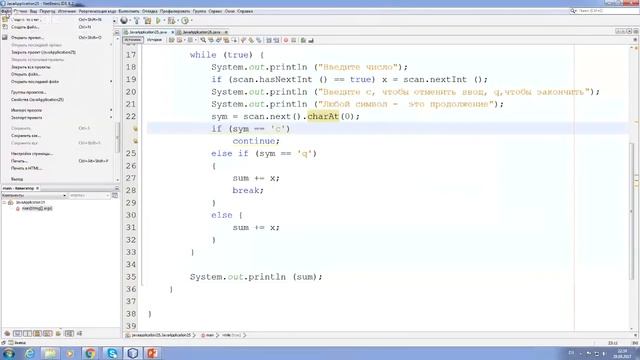Open the 'Выполнить' menu in the menu bar
Image resolution: width=640 pixels, height=360 pixels.
[129, 11]
